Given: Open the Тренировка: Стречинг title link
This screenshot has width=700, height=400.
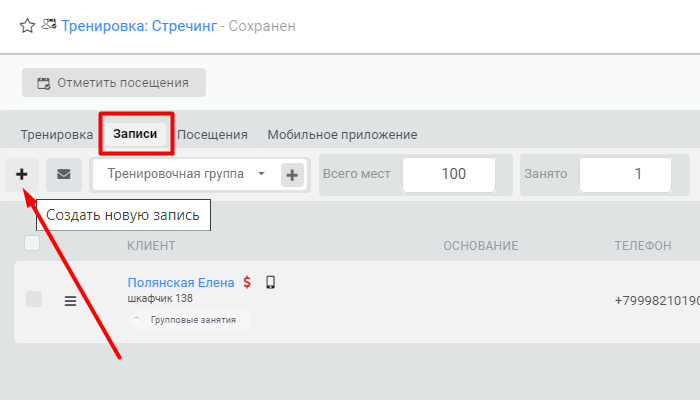Looking at the screenshot, I should point(139,26).
